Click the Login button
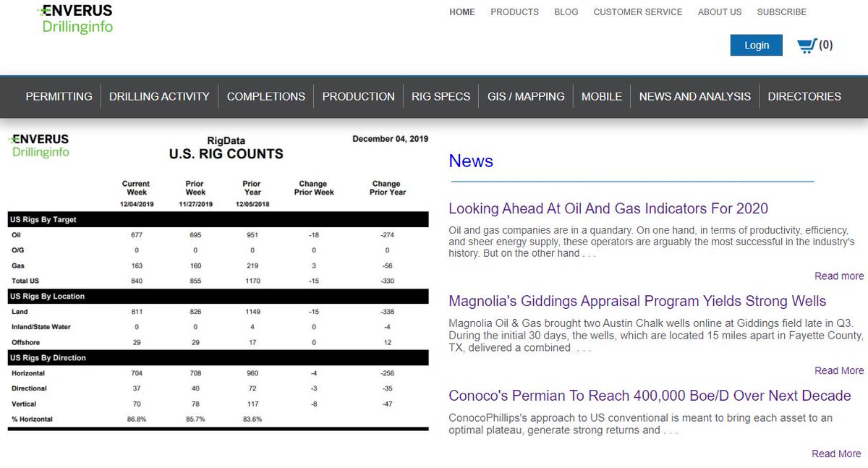This screenshot has width=868, height=468. (757, 45)
